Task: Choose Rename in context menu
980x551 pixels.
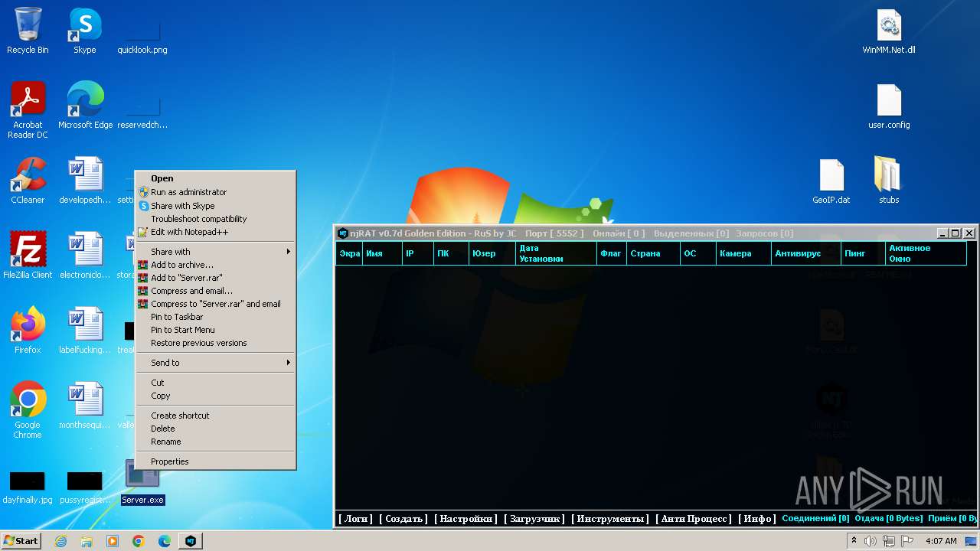Action: coord(215,442)
